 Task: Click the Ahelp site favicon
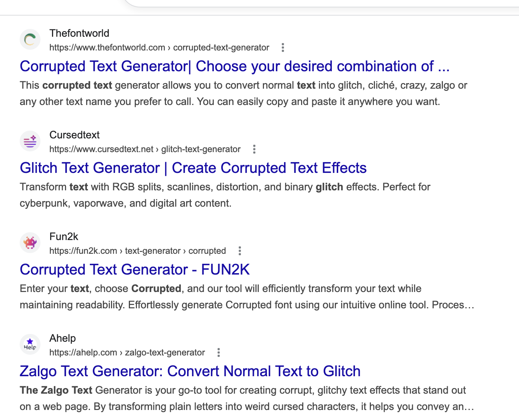coord(30,344)
